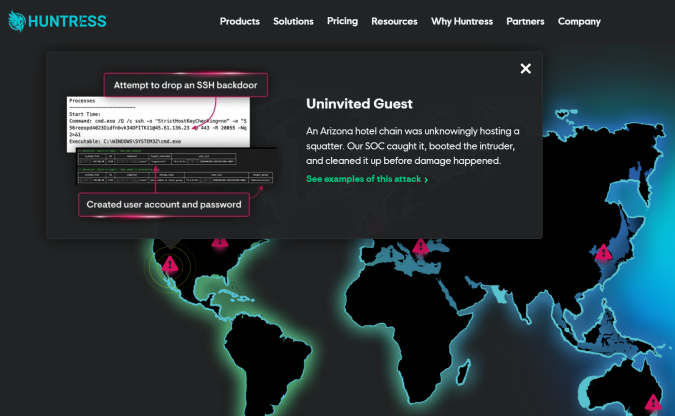
Task: Click the highlighted alert marker over Arizona
Action: click(x=170, y=265)
